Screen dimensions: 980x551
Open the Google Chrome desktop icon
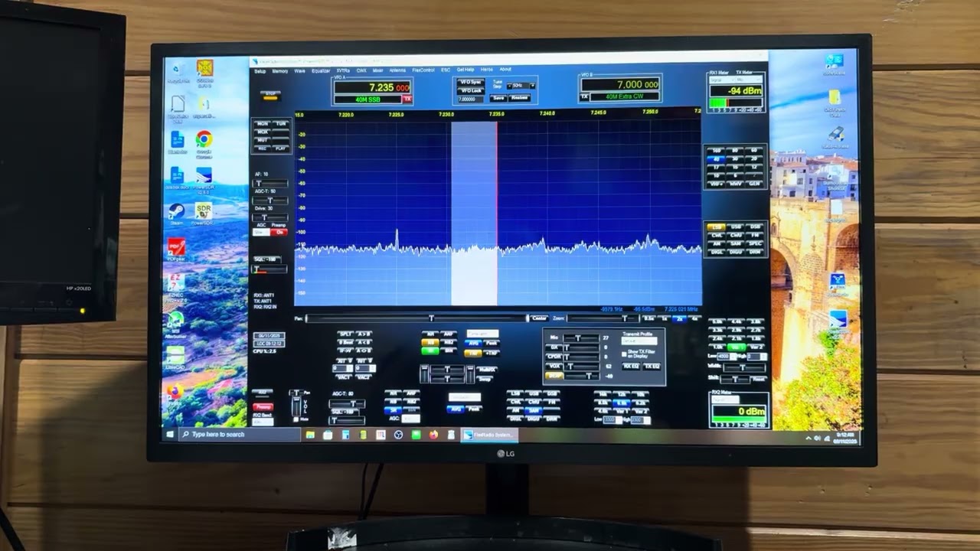point(204,142)
